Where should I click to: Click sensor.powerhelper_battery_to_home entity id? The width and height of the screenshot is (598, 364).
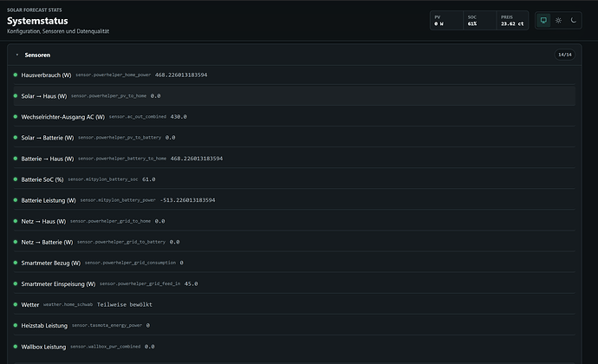click(x=122, y=159)
